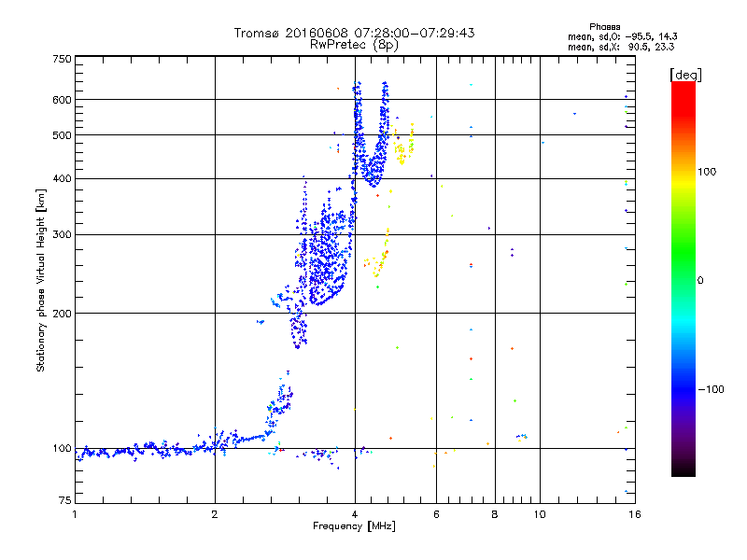Click the 'RwPretec (8p)' subtitle
Image resolution: width=747 pixels, height=560 pixels.
click(354, 45)
